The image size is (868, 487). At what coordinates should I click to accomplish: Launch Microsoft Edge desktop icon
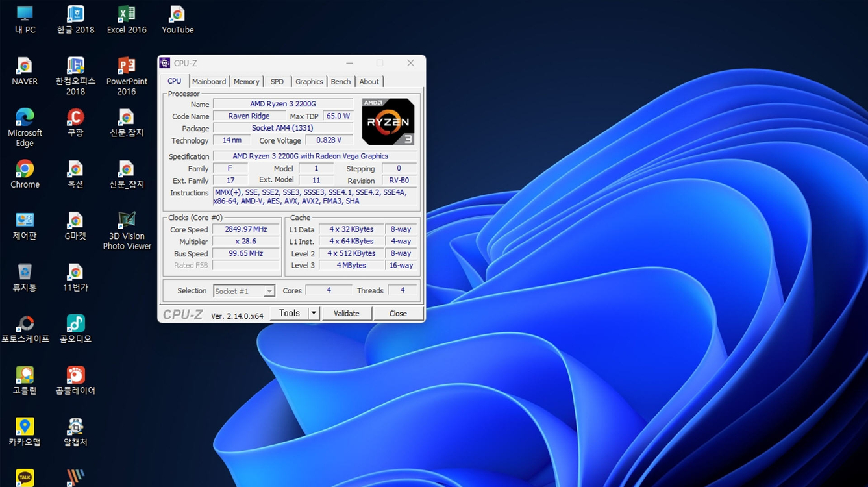click(x=25, y=127)
